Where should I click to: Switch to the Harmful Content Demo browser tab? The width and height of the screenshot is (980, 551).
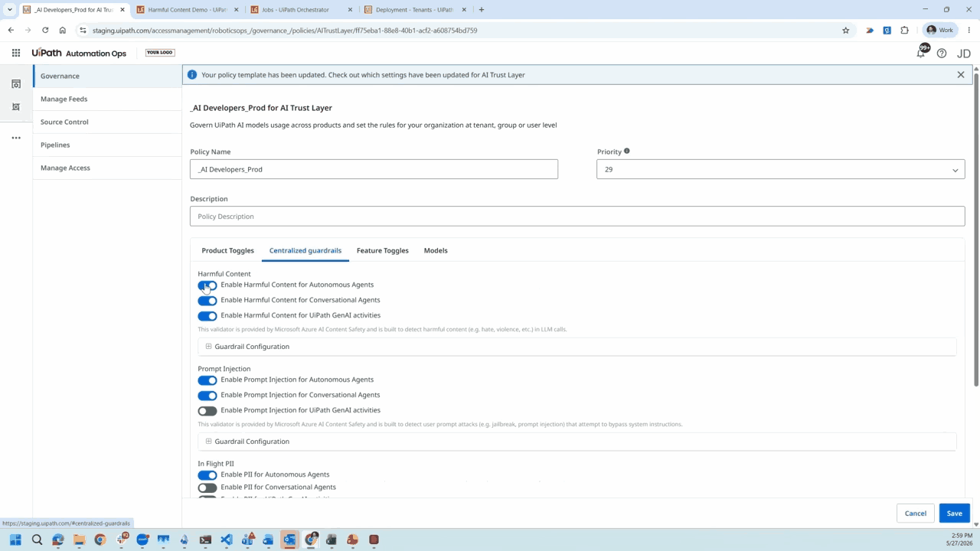[x=187, y=10]
